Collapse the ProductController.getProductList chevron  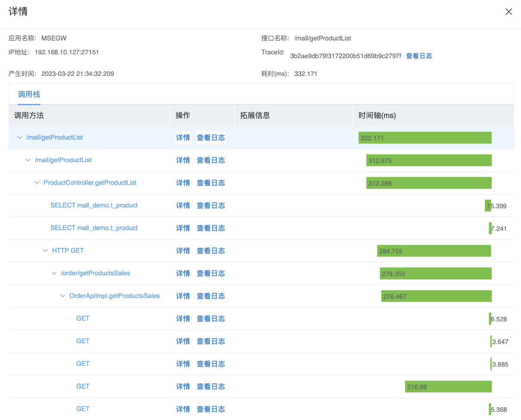click(37, 183)
